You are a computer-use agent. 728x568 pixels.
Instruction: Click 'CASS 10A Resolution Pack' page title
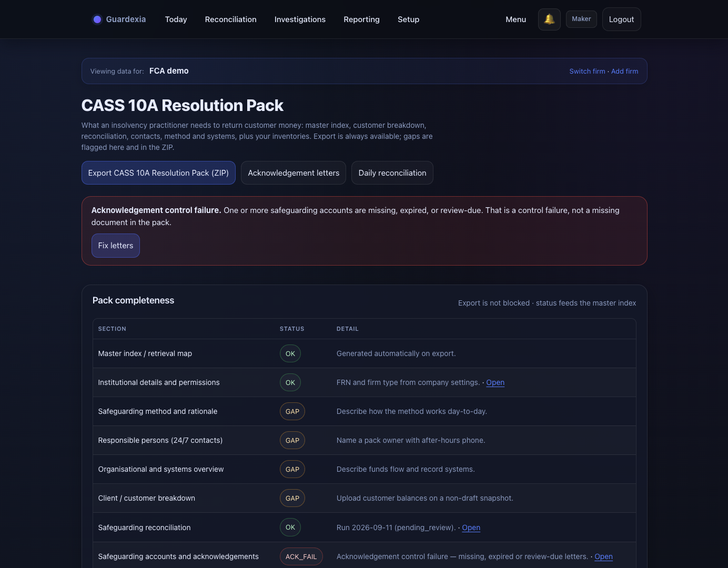tap(183, 105)
